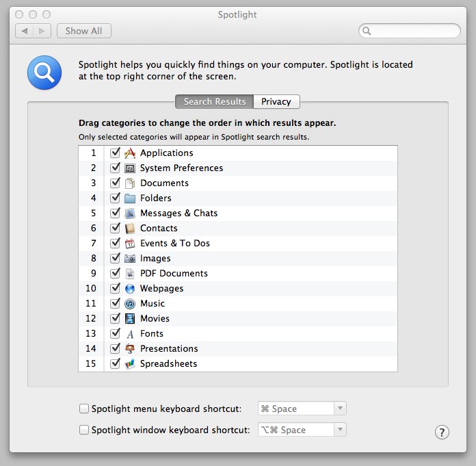The image size is (476, 466).
Task: Click the ⌥⌘ Space shortcut combo field
Action: tap(296, 430)
